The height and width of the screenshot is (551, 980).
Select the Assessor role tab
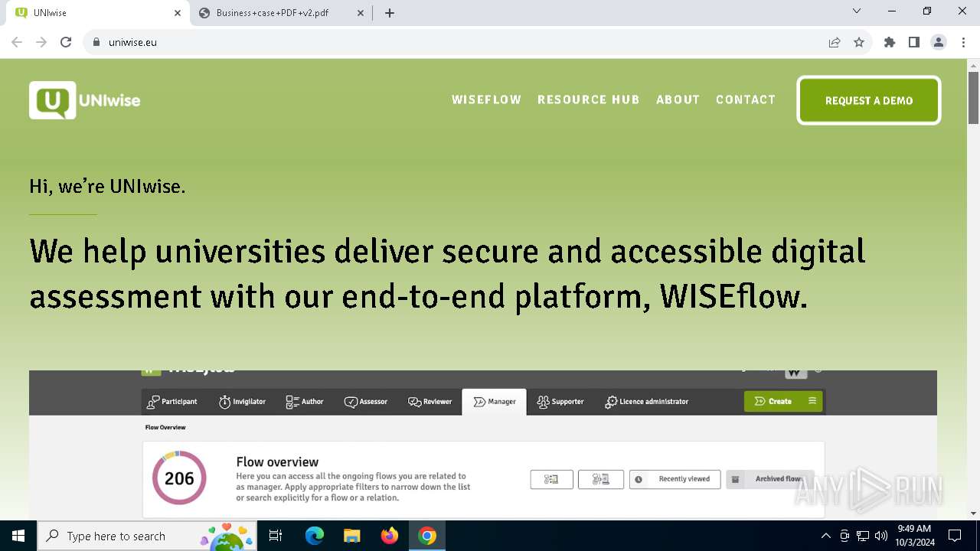point(366,402)
